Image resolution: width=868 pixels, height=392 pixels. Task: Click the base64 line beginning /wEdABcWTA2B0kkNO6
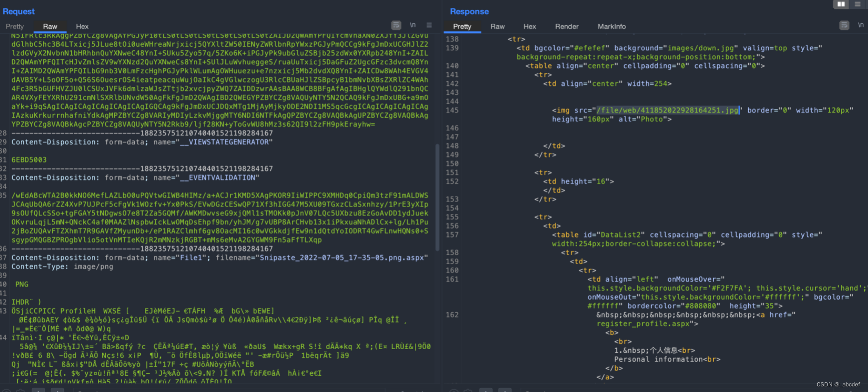point(220,195)
